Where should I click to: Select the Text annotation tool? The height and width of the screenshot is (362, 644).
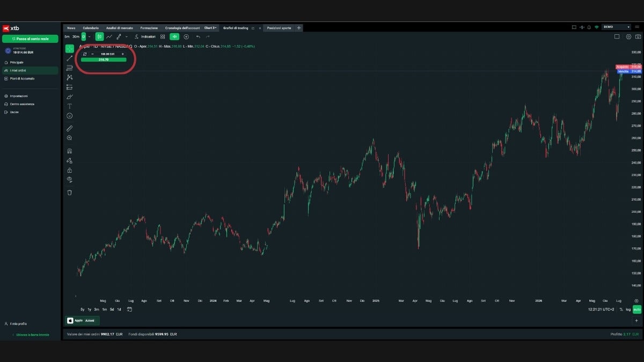coord(70,106)
